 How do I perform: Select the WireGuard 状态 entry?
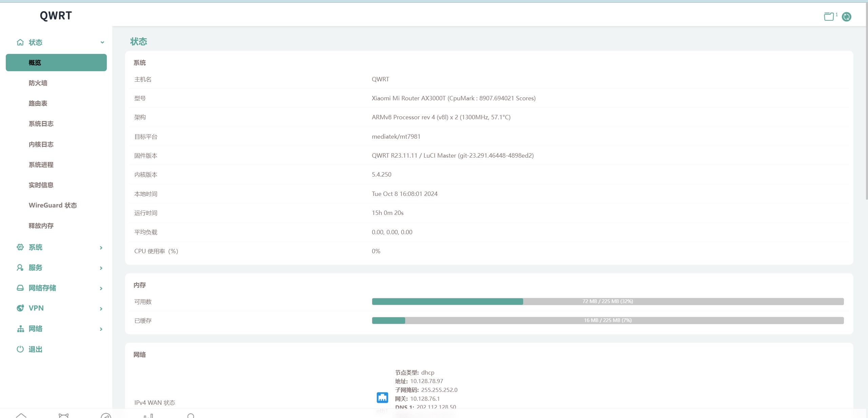point(53,205)
